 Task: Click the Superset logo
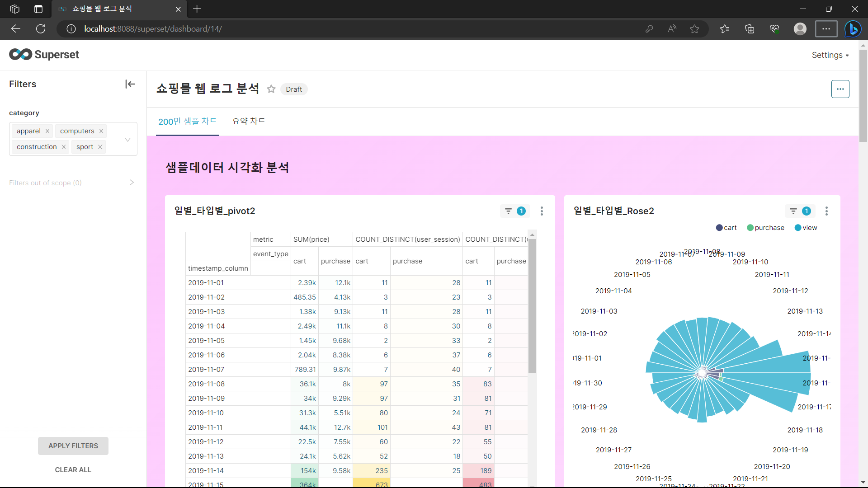(x=44, y=55)
